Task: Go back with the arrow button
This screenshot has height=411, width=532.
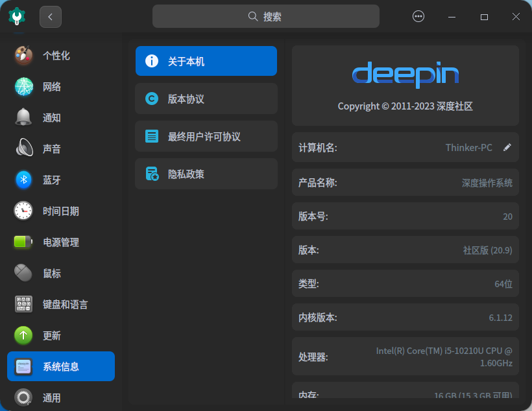Action: click(51, 17)
